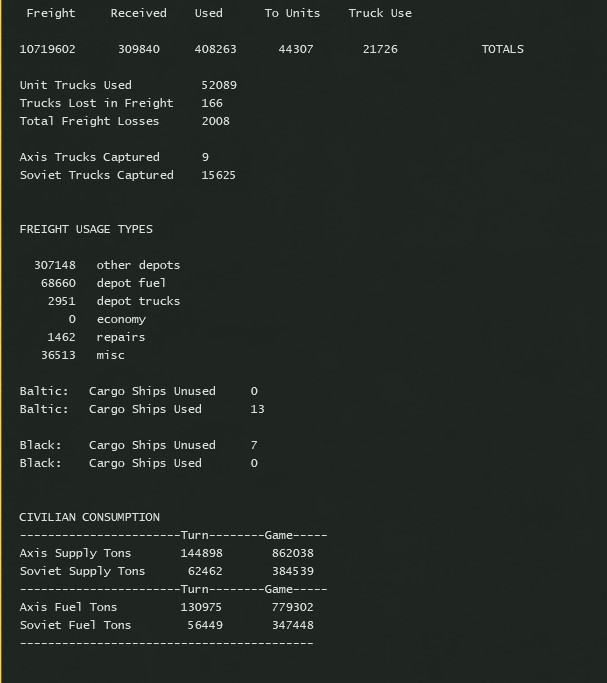Select the Total Freight Losses value 2008
Screen dimensions: 607x683
pyautogui.click(x=216, y=121)
